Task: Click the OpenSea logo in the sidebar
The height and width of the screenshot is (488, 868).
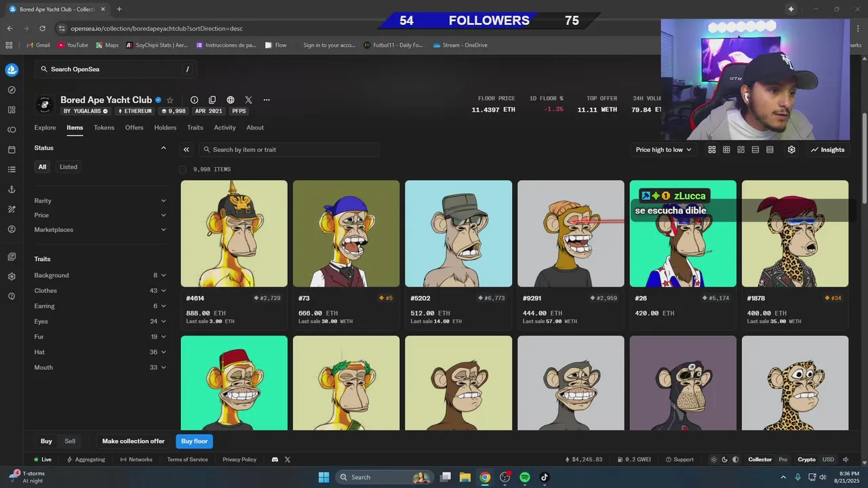Action: tap(12, 70)
